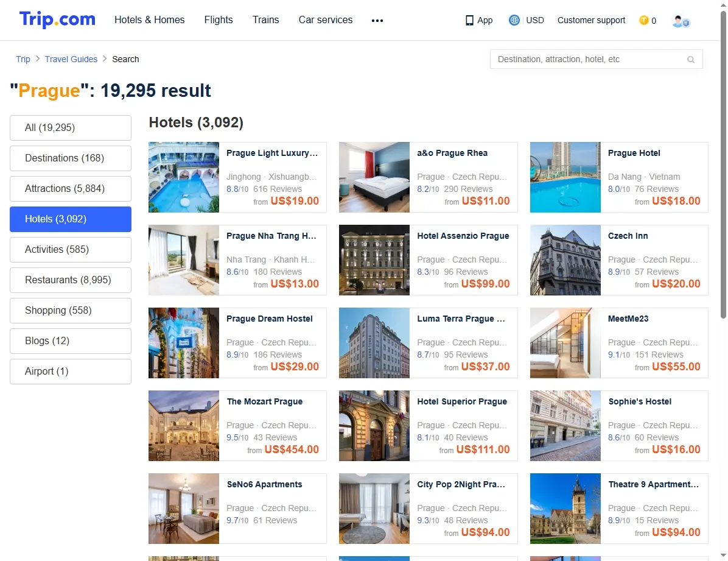Click the scrollbar down arrow
The width and height of the screenshot is (728, 561).
723,556
